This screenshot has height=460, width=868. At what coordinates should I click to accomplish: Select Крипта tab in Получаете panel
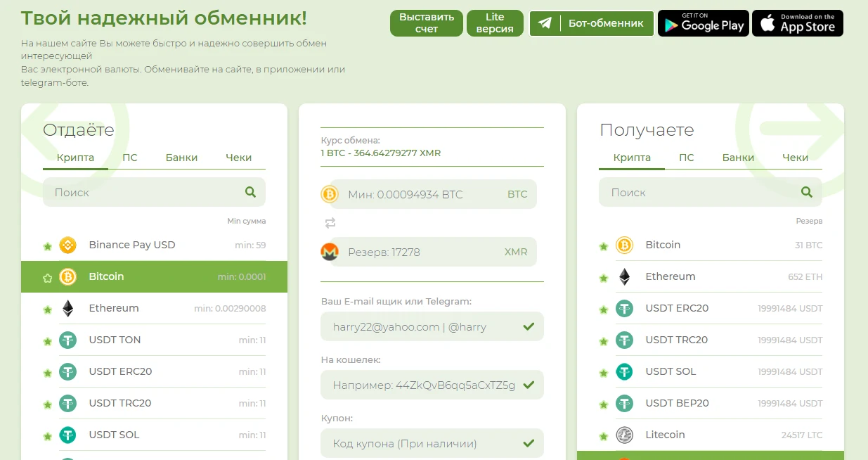(x=632, y=158)
